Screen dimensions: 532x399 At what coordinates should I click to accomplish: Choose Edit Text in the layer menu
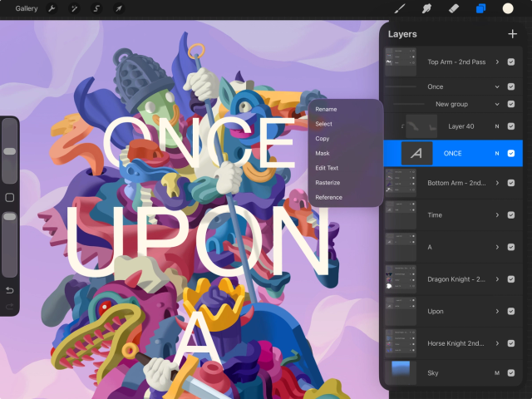click(x=327, y=168)
